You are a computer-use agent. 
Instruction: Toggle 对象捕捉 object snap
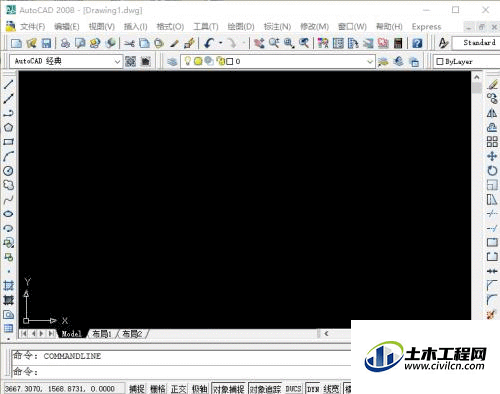pos(229,389)
